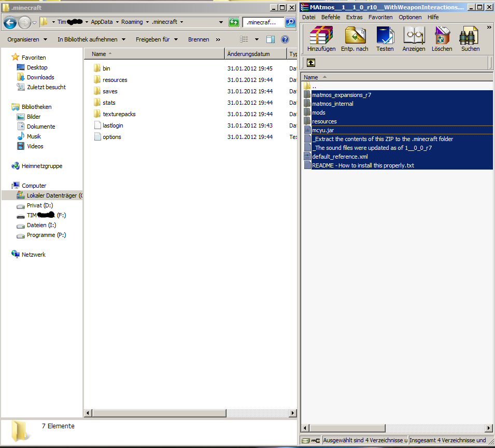Toggle the preview pane icon

[271, 39]
